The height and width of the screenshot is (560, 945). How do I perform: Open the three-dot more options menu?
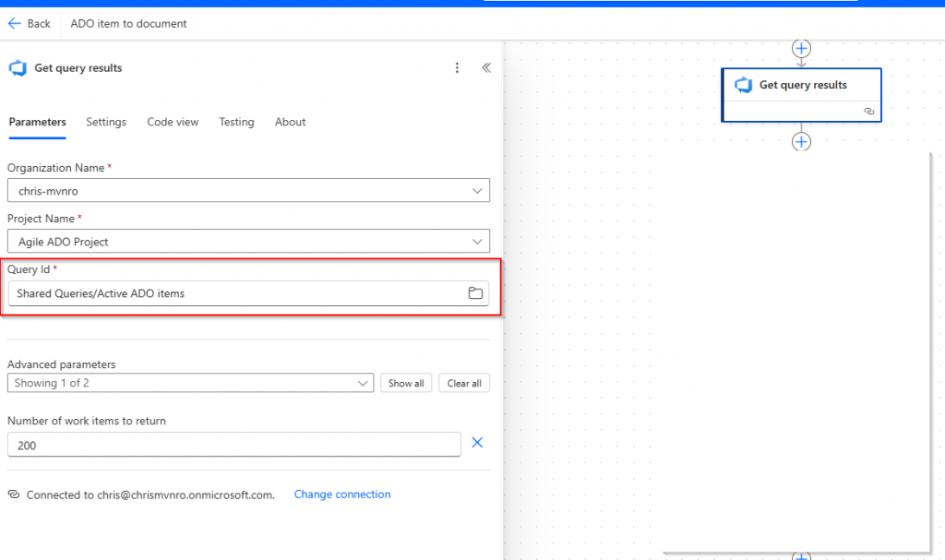coord(456,67)
